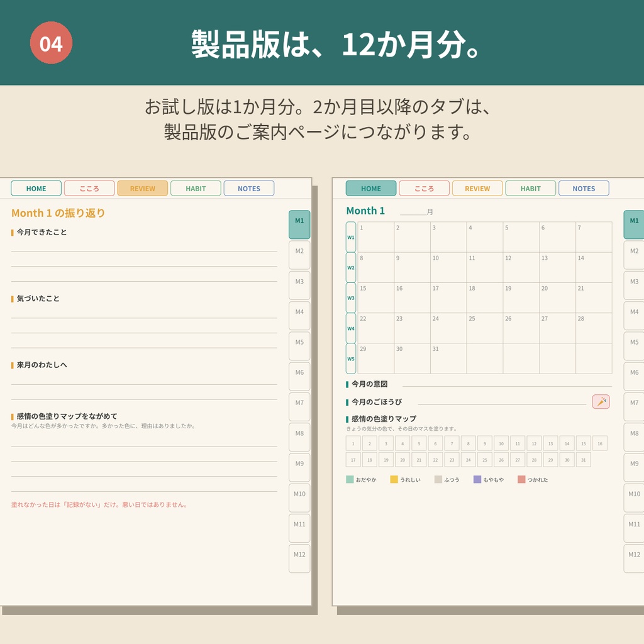The height and width of the screenshot is (644, 644).
Task: Open REVIEW tab on right calendar page
Action: click(x=477, y=189)
